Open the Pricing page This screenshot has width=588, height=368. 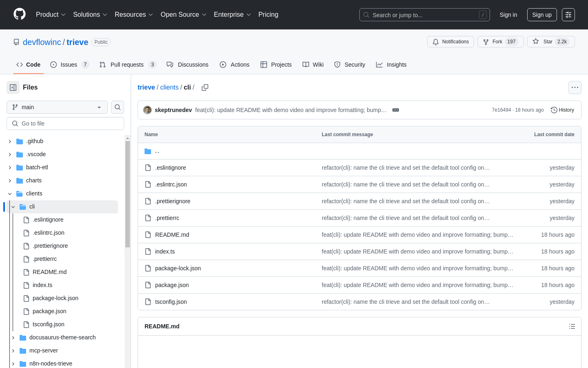coord(268,15)
